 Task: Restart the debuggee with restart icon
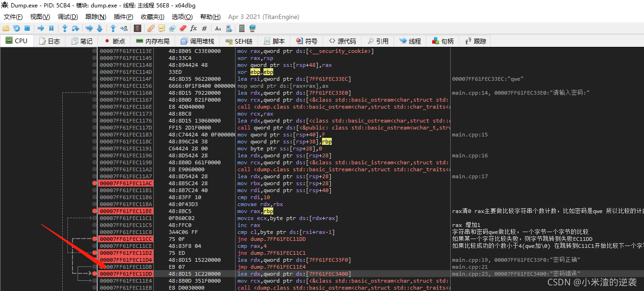tap(17, 28)
